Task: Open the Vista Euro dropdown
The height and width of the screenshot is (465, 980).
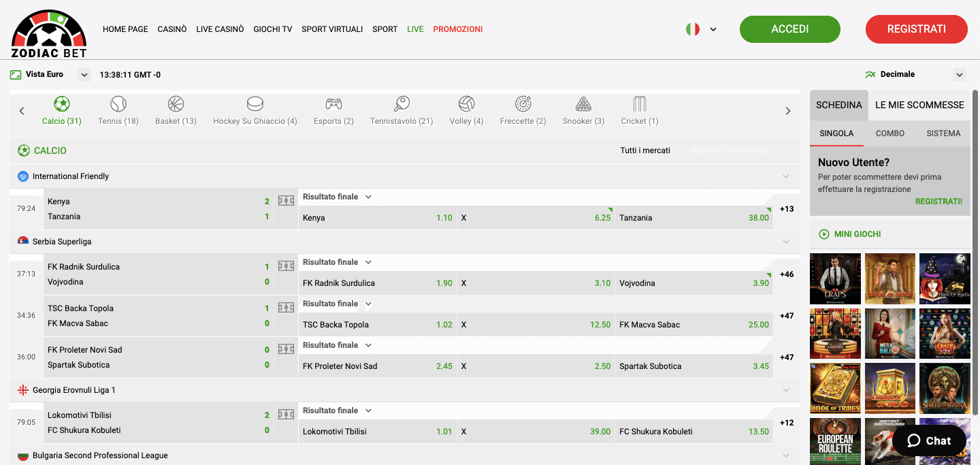Action: [84, 74]
